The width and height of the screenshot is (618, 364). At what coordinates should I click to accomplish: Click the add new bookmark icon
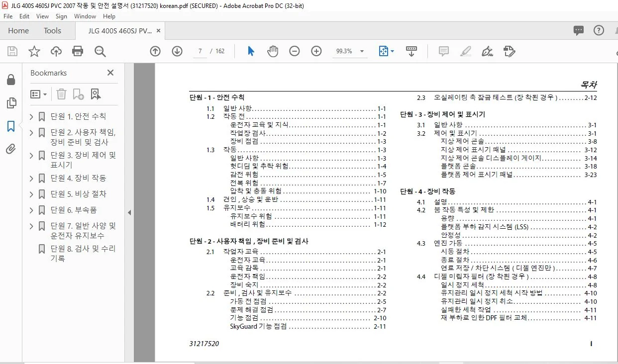tap(78, 94)
